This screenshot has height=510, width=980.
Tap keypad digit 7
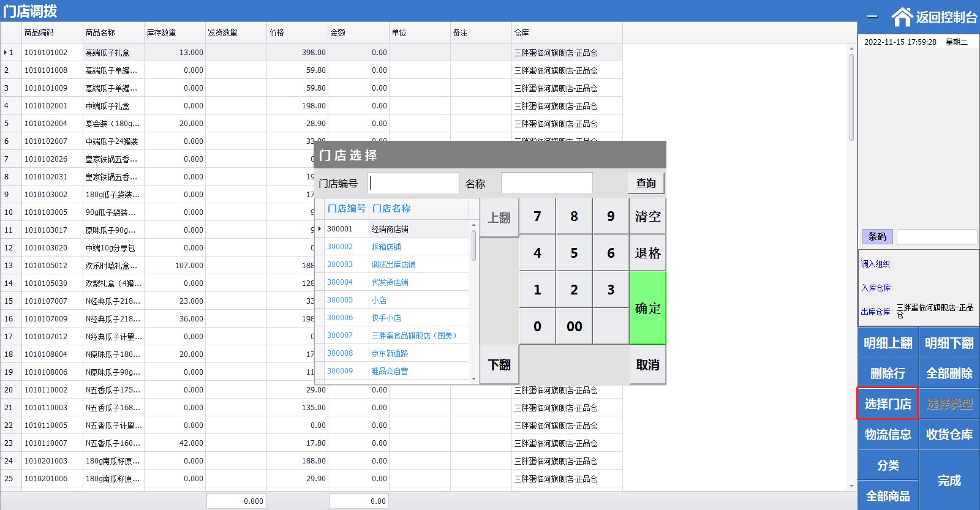537,216
